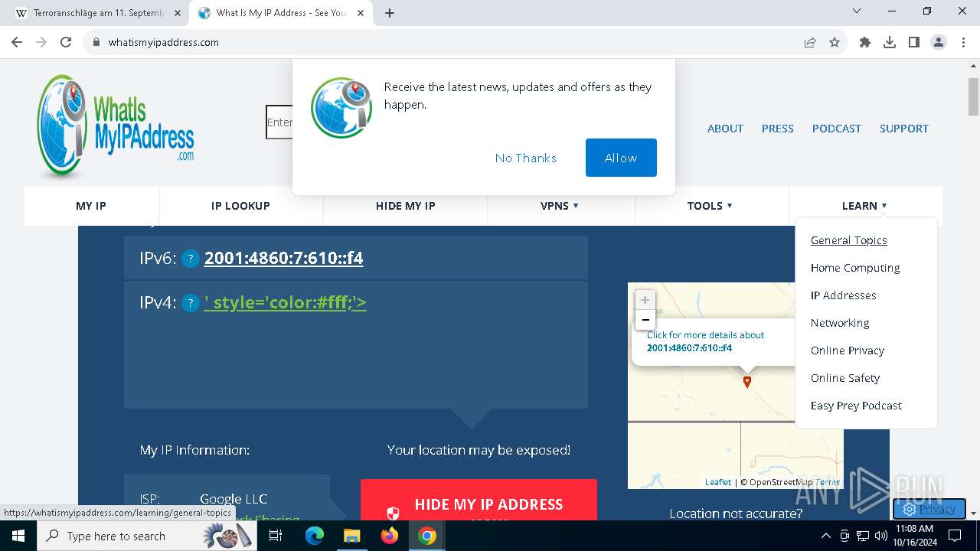Select HIDE MY IP in navigation bar
The width and height of the screenshot is (980, 551).
[x=405, y=206]
